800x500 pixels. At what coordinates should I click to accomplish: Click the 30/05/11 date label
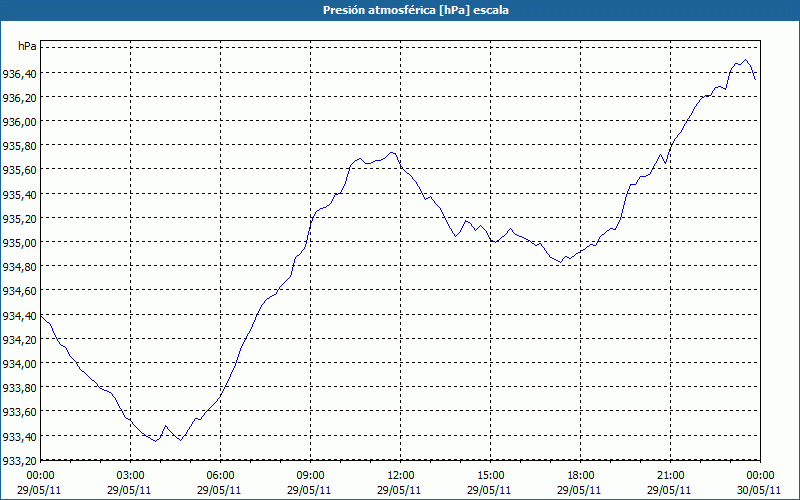759,490
